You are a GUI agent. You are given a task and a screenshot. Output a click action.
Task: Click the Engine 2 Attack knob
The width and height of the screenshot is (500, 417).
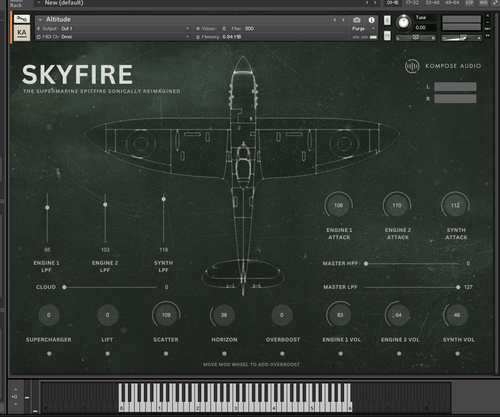click(x=397, y=205)
